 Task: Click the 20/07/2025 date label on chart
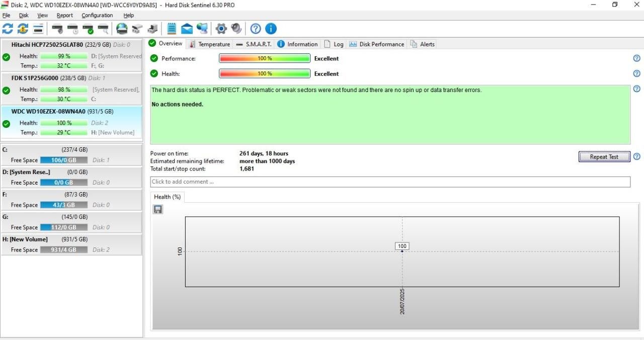pyautogui.click(x=403, y=301)
